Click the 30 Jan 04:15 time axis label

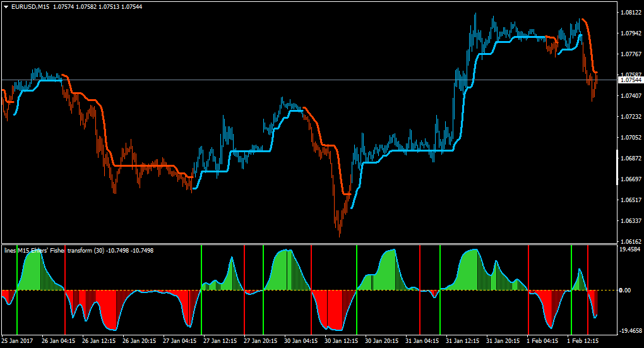coord(301,341)
